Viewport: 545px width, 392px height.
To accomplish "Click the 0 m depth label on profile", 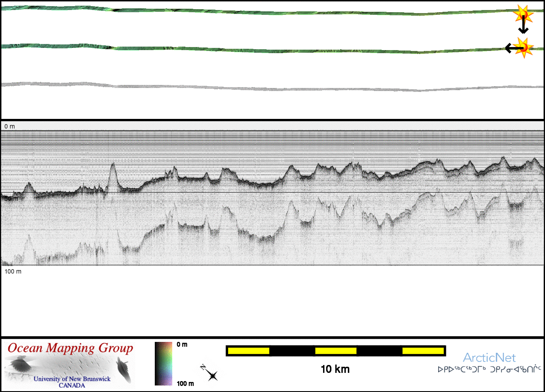I will [x=10, y=126].
